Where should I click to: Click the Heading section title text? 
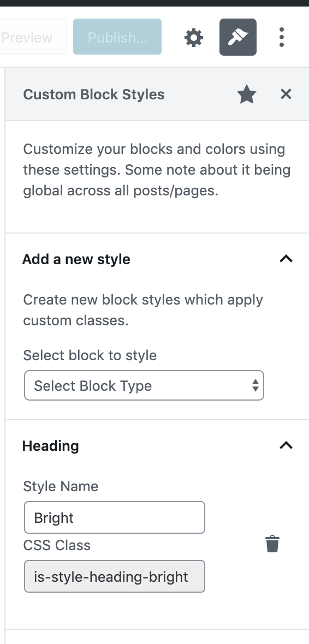pos(51,446)
